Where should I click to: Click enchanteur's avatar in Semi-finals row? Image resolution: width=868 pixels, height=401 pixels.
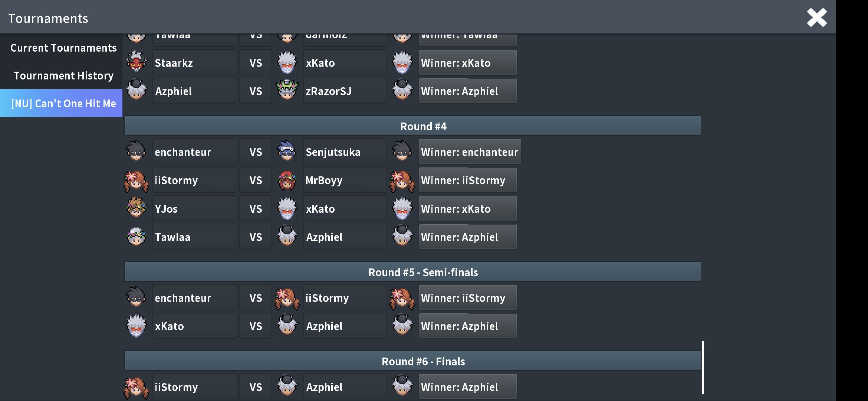coord(136,297)
